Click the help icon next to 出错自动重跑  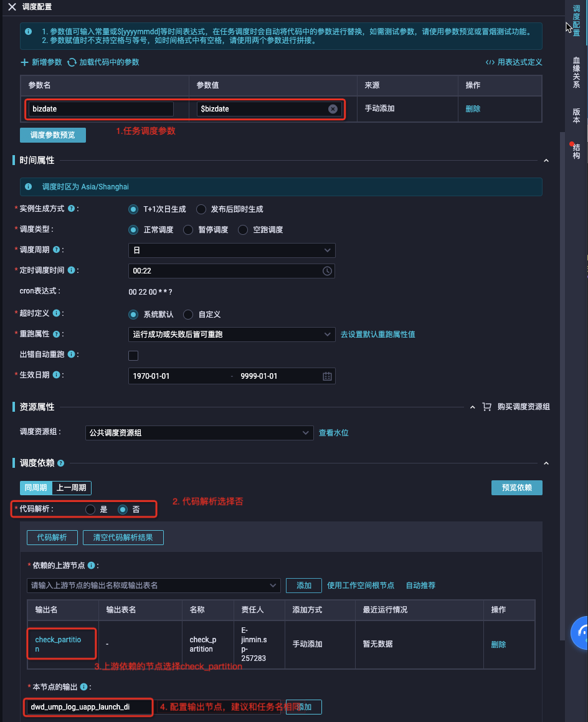pos(72,354)
